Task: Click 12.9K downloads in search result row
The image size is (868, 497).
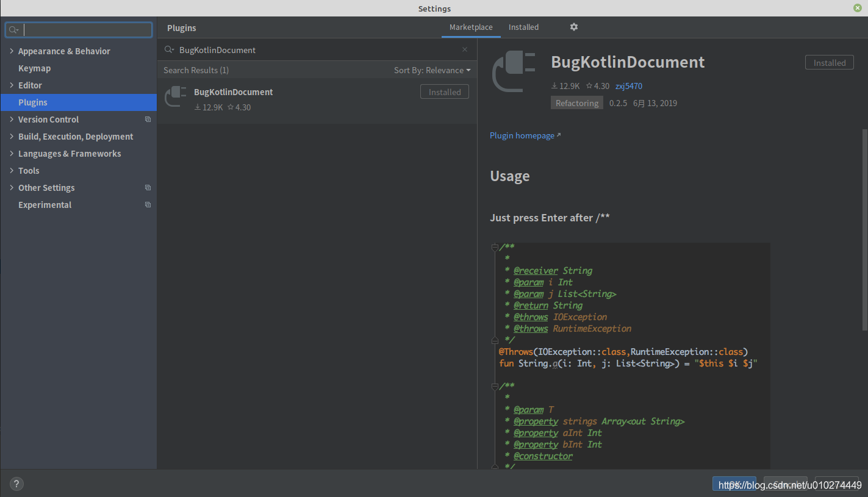Action: (x=209, y=107)
